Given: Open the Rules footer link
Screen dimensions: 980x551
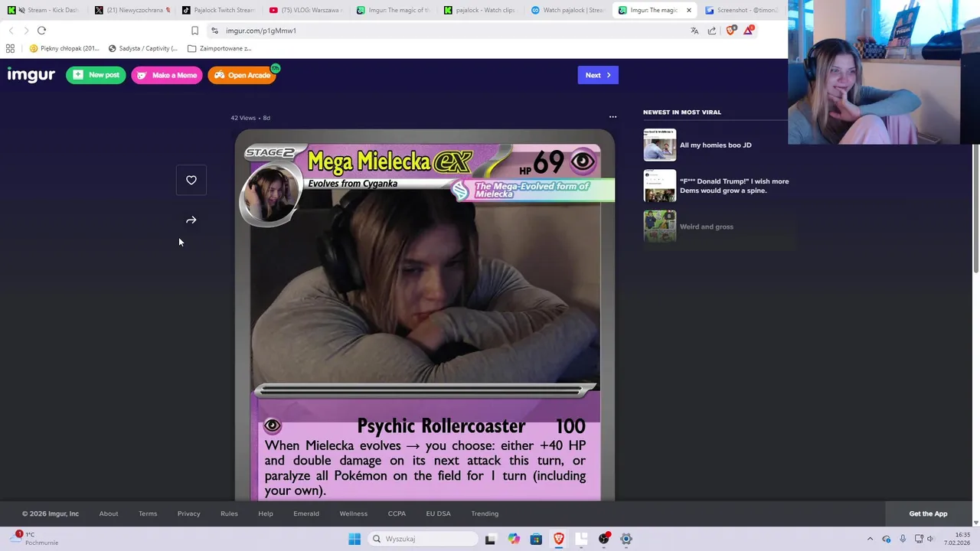Looking at the screenshot, I should (x=229, y=514).
